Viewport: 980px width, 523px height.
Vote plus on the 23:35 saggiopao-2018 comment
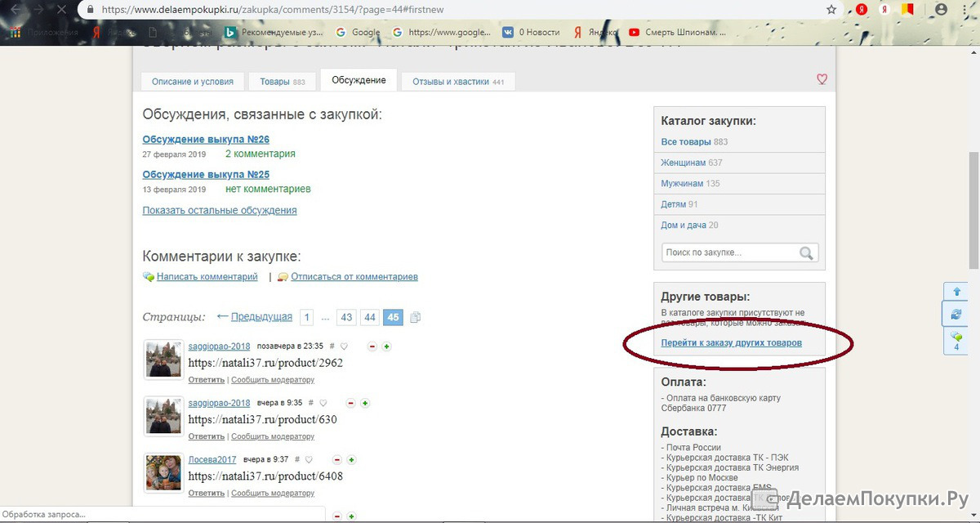[x=386, y=346]
